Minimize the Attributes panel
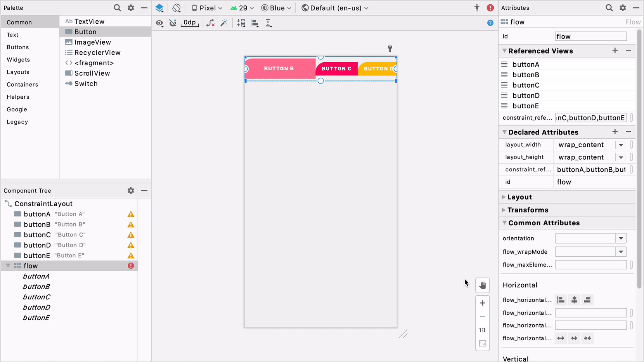Screen dimensions: 644x362 636,8
